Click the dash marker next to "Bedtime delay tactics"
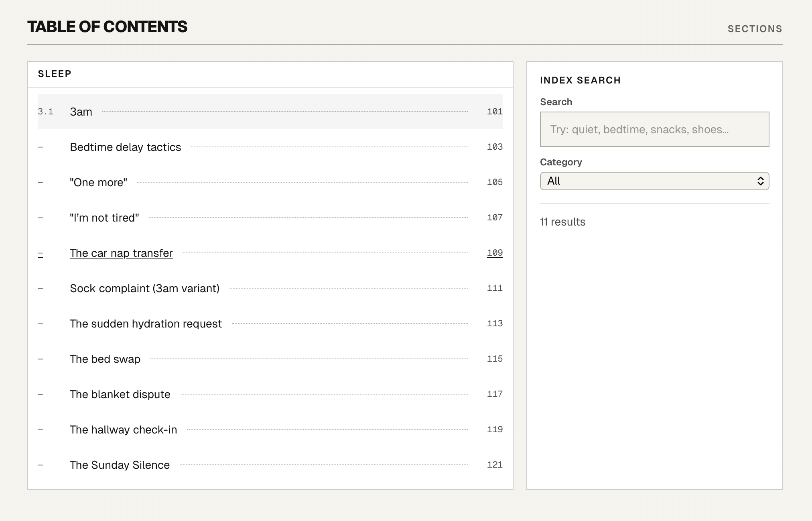The image size is (812, 521). pyautogui.click(x=40, y=147)
